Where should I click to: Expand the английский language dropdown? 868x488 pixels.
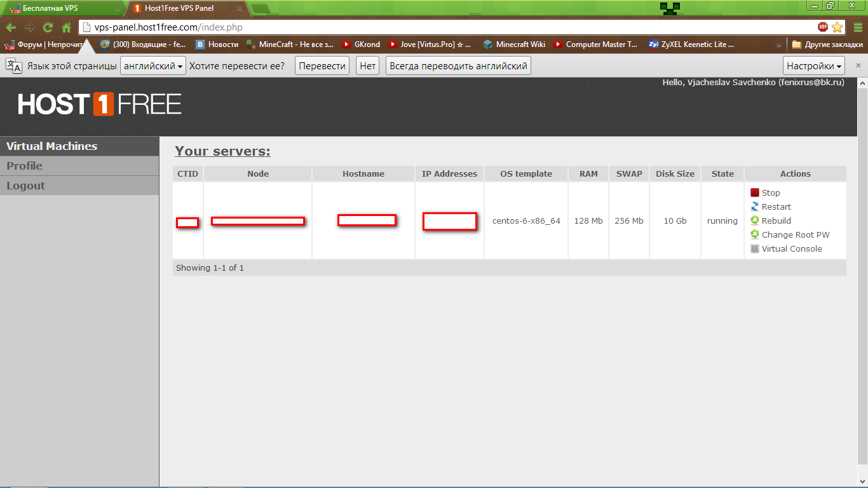pos(153,65)
